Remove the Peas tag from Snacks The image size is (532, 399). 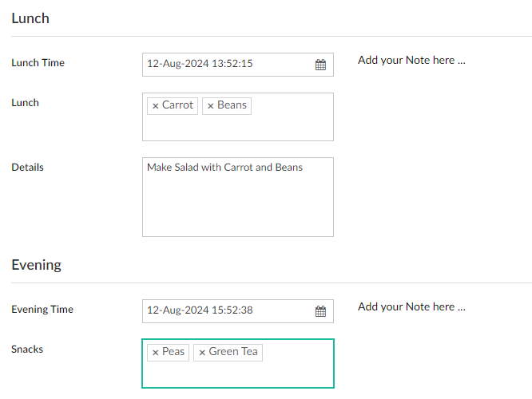(155, 353)
